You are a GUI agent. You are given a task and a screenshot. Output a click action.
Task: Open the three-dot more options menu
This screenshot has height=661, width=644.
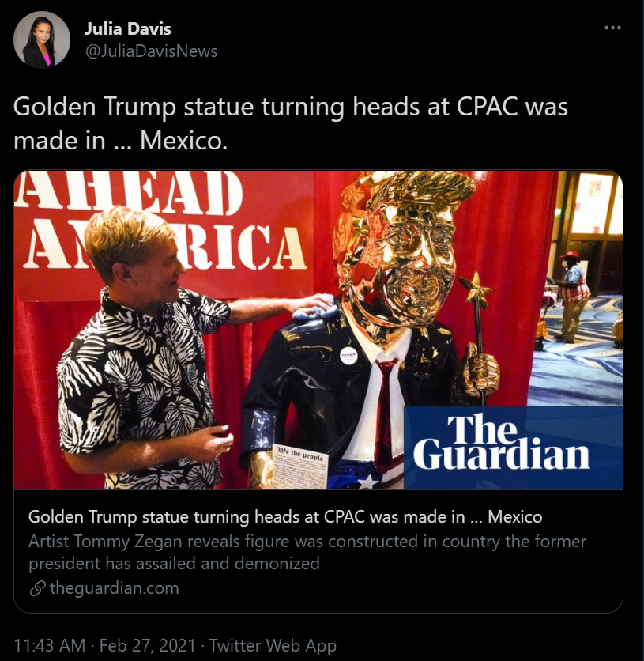click(x=612, y=28)
